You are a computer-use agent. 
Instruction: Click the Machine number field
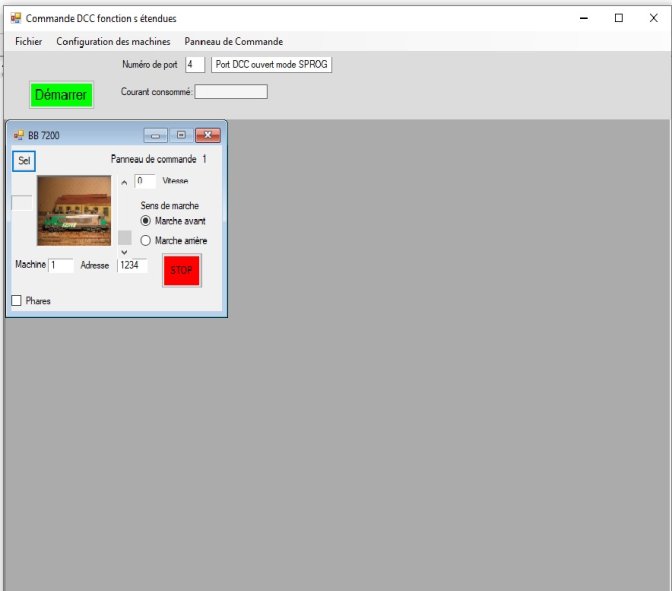point(61,265)
